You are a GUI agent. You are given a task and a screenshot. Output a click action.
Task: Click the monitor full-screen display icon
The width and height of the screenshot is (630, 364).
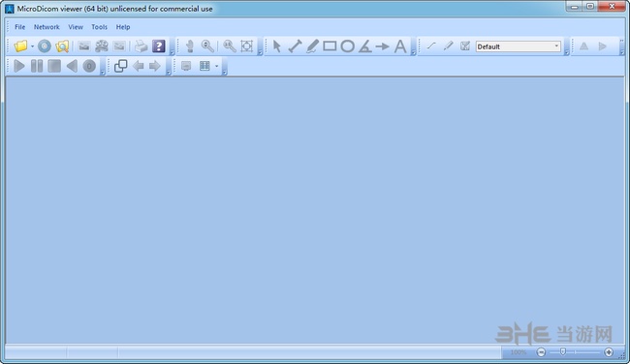186,66
